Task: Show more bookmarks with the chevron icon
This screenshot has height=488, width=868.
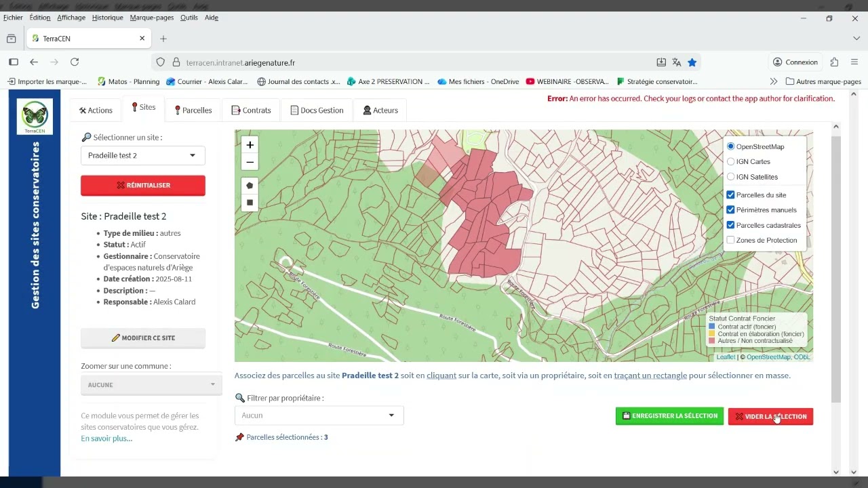Action: 774,81
